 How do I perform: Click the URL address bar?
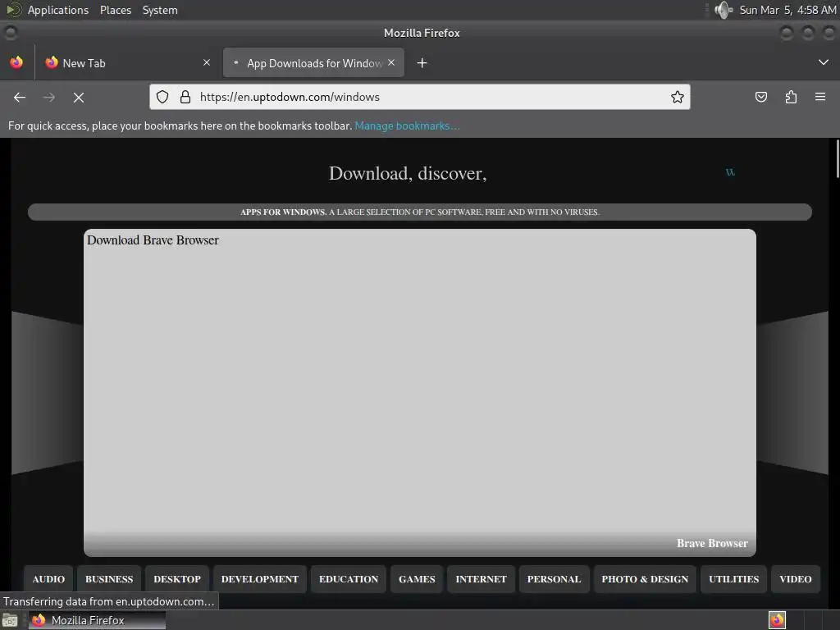(419, 97)
